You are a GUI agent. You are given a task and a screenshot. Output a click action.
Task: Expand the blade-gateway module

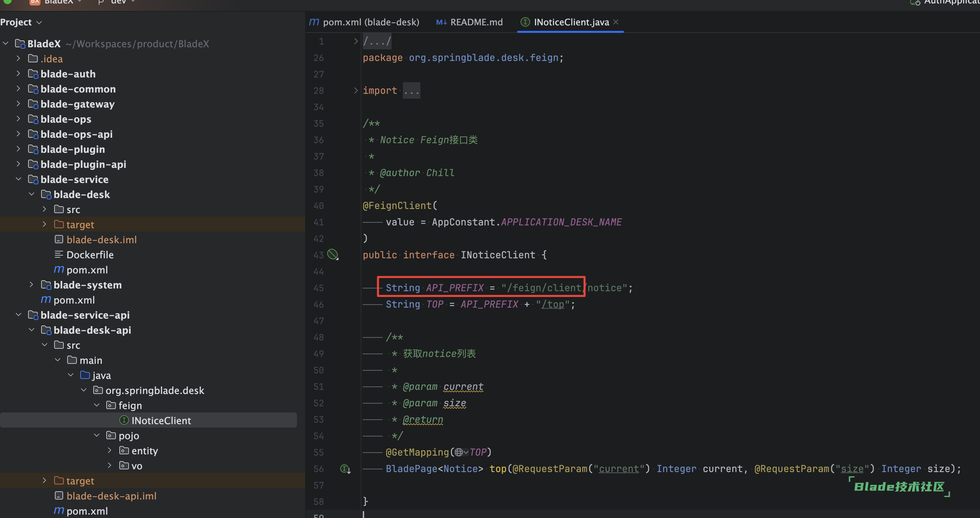18,104
